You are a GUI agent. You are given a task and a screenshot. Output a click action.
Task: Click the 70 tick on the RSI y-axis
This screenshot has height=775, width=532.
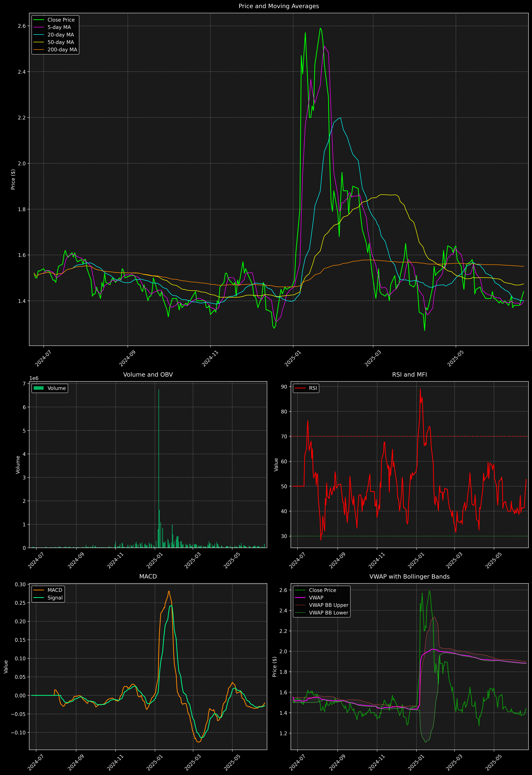pyautogui.click(x=284, y=437)
